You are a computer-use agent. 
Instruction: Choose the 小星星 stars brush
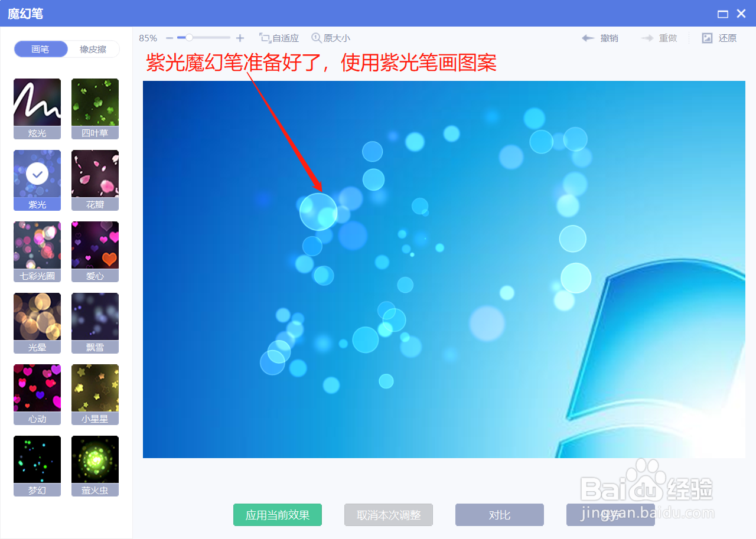click(95, 394)
